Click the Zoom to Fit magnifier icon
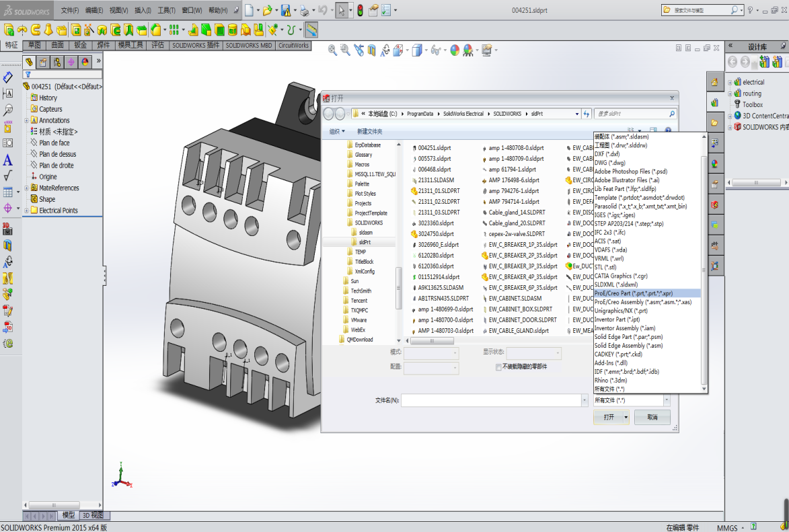Viewport: 789px width, 532px height. (x=332, y=50)
